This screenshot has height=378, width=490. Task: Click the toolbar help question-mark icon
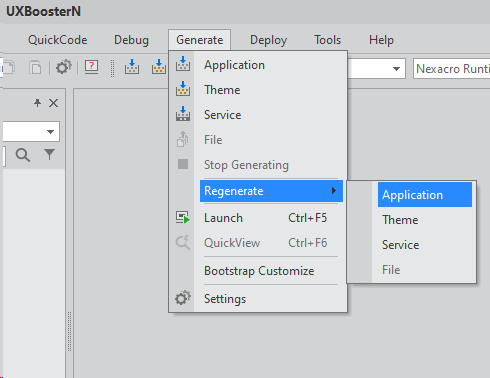[91, 67]
